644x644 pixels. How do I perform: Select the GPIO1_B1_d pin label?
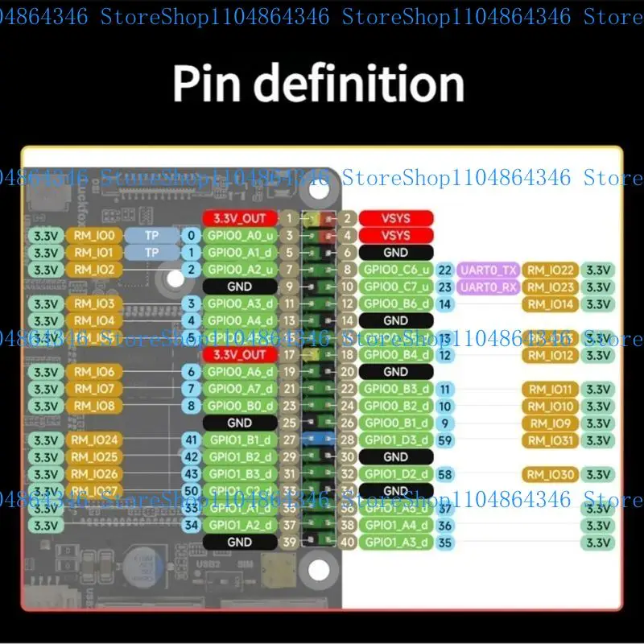pyautogui.click(x=240, y=440)
